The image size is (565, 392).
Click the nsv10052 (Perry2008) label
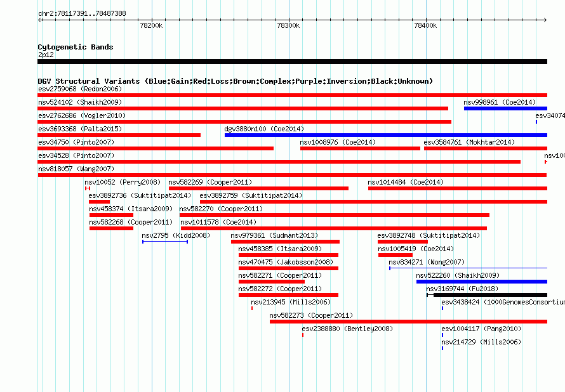pos(123,182)
